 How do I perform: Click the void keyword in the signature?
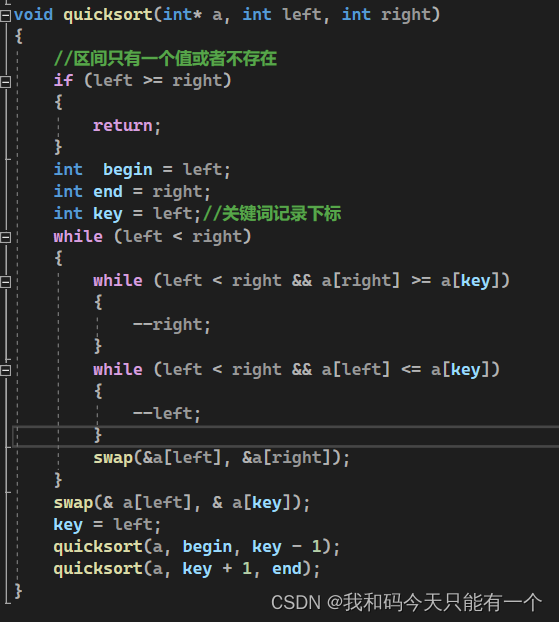point(33,15)
